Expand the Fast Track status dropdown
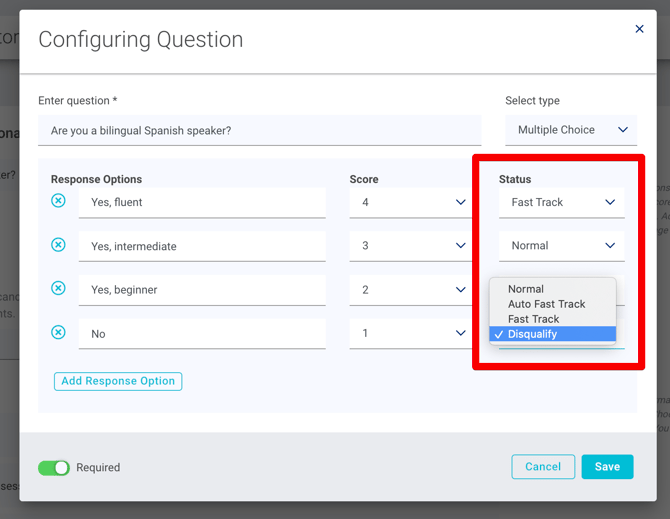The width and height of the screenshot is (670, 519). (561, 202)
